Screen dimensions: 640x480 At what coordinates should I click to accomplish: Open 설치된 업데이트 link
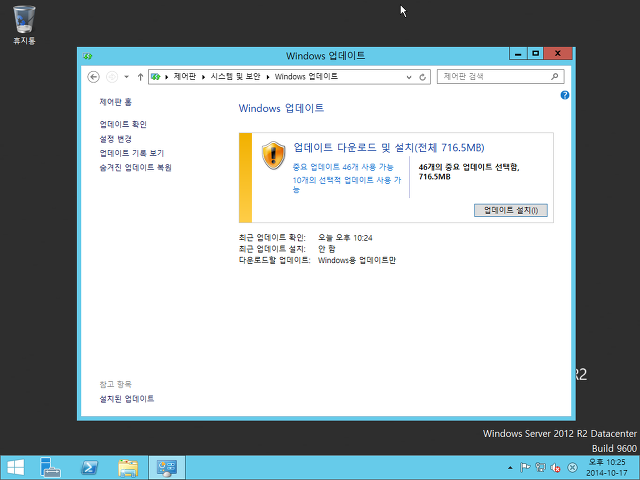[127, 399]
